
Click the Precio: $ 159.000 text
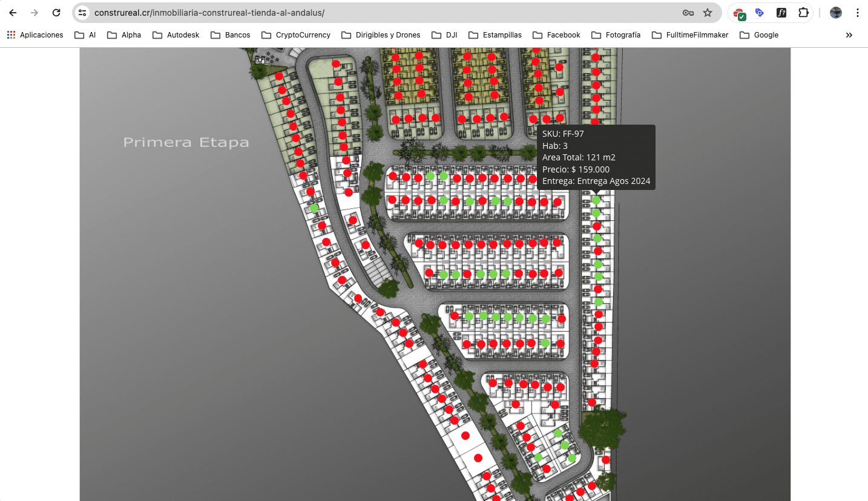tap(576, 169)
